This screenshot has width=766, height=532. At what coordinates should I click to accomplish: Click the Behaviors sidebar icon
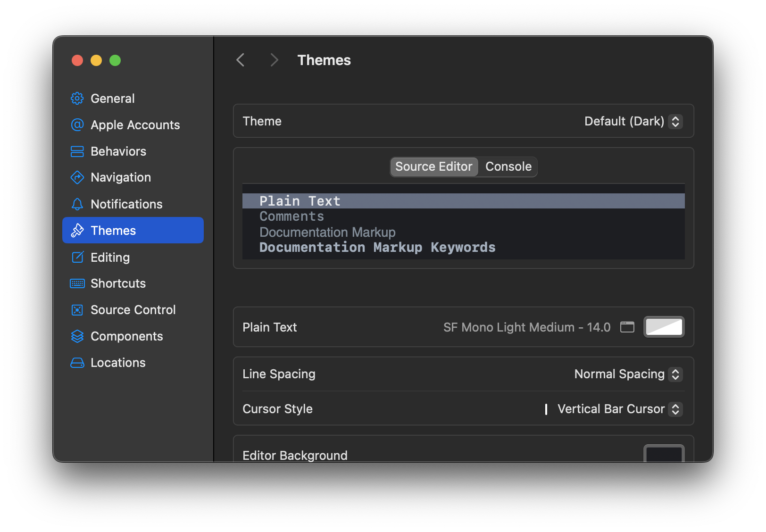[x=77, y=151]
